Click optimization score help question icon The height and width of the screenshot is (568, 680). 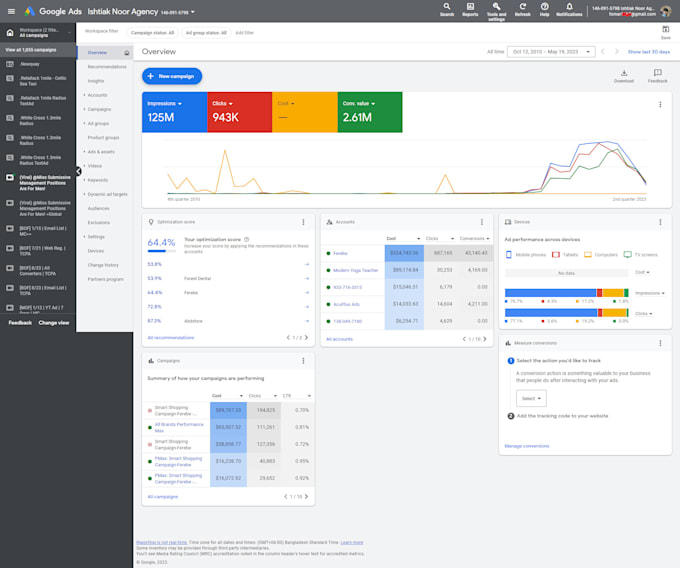pos(246,239)
